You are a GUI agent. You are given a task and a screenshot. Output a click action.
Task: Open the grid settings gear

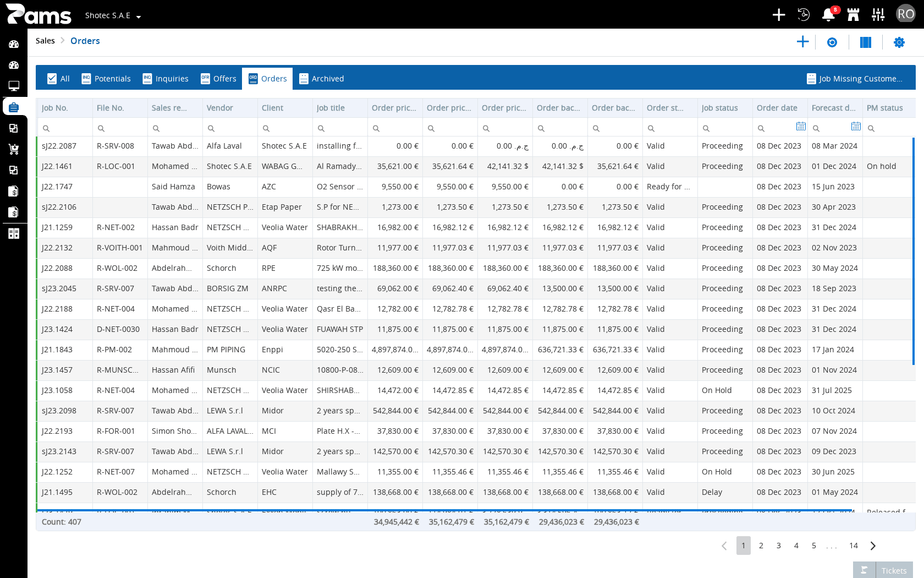point(899,42)
